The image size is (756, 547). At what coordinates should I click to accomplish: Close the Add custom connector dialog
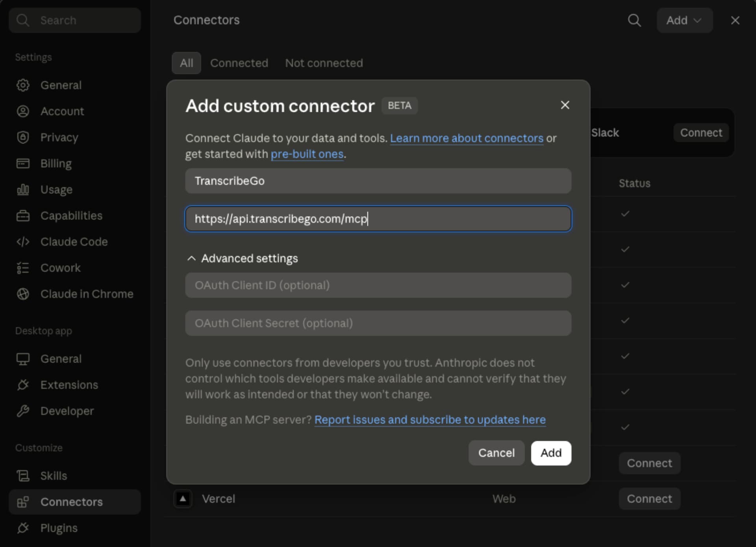[565, 105]
